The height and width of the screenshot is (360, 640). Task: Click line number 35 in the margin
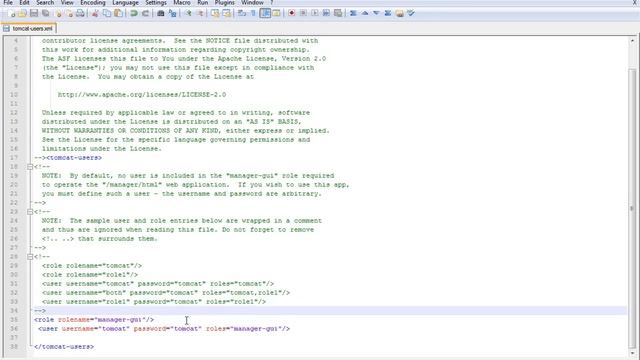14,320
